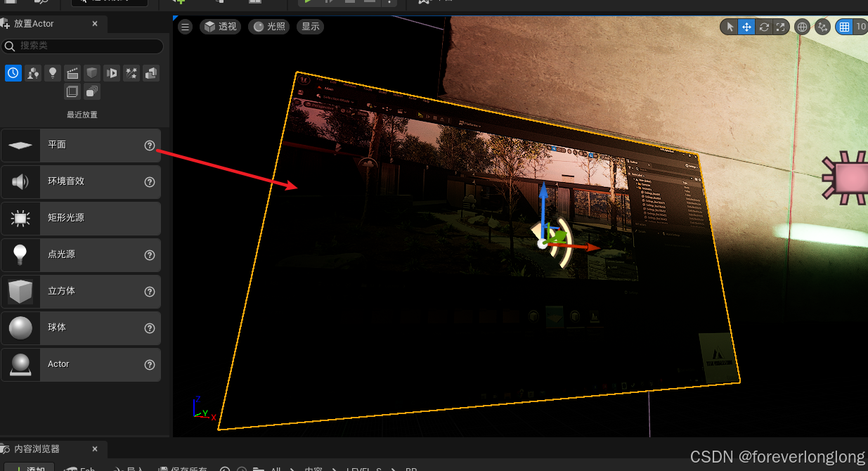The image size is (868, 471).
Task: Select the play-frame media category icon
Action: [112, 73]
